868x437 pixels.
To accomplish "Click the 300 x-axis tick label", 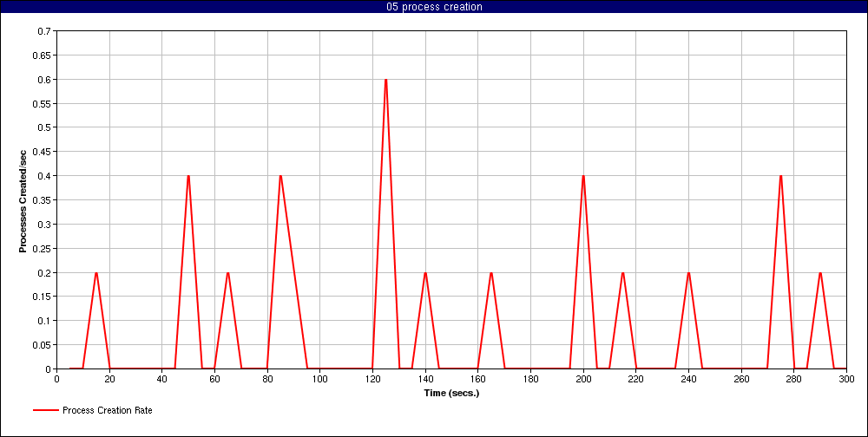I will click(x=846, y=379).
